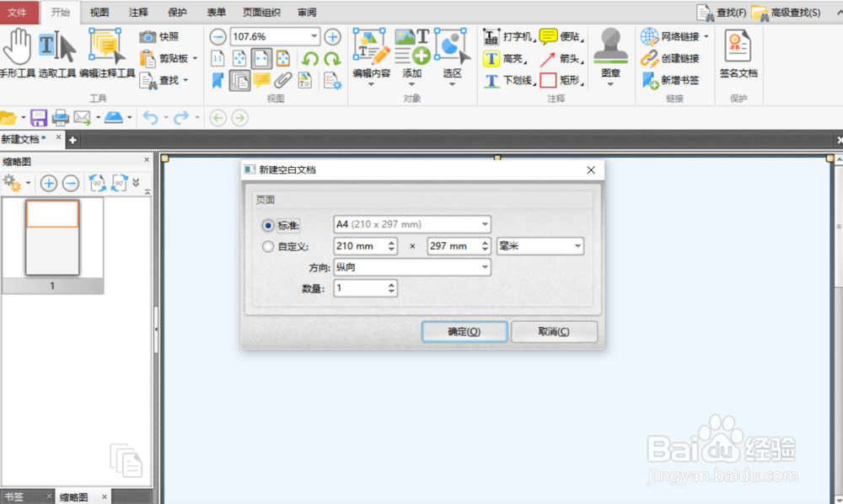Viewport: 843px width, 504px height.
Task: Click the Selection area (选区) tool
Action: coord(452,56)
